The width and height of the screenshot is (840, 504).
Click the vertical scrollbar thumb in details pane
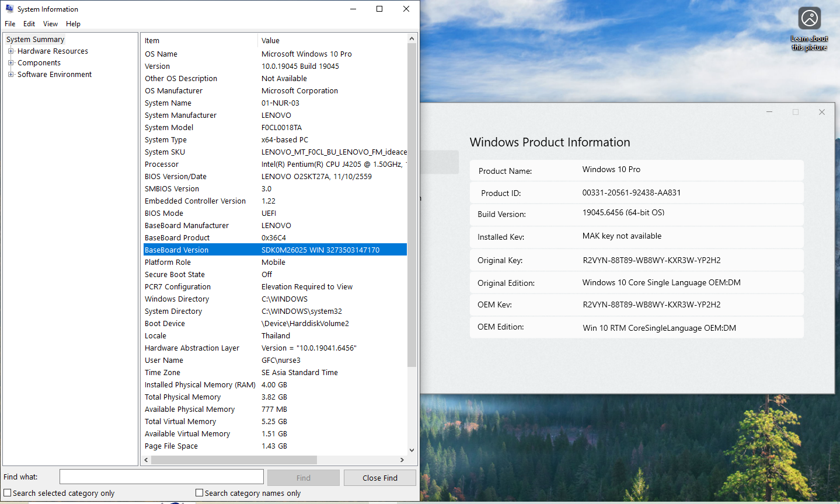pyautogui.click(x=412, y=204)
